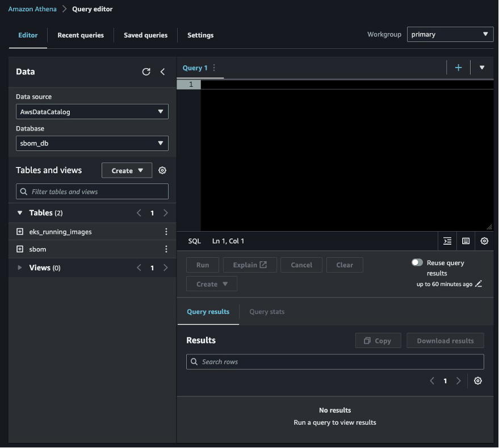Click the Search rows input field
499x448 pixels.
pos(335,362)
